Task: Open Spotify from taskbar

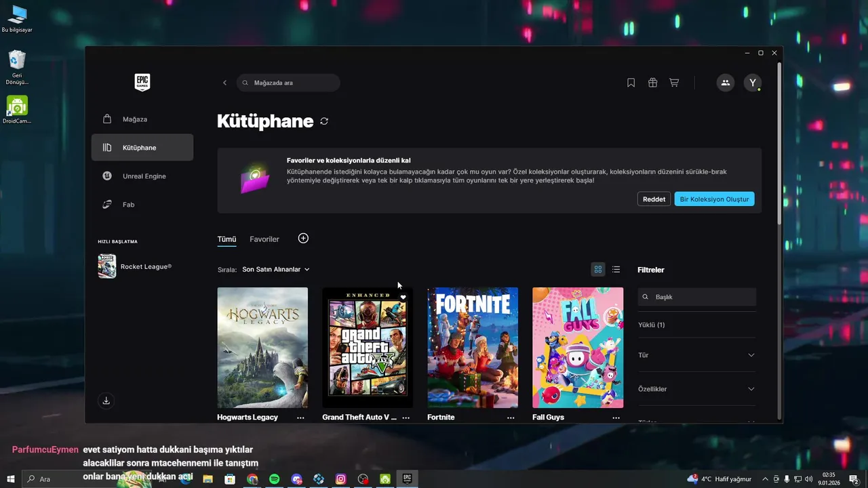Action: coord(274,479)
